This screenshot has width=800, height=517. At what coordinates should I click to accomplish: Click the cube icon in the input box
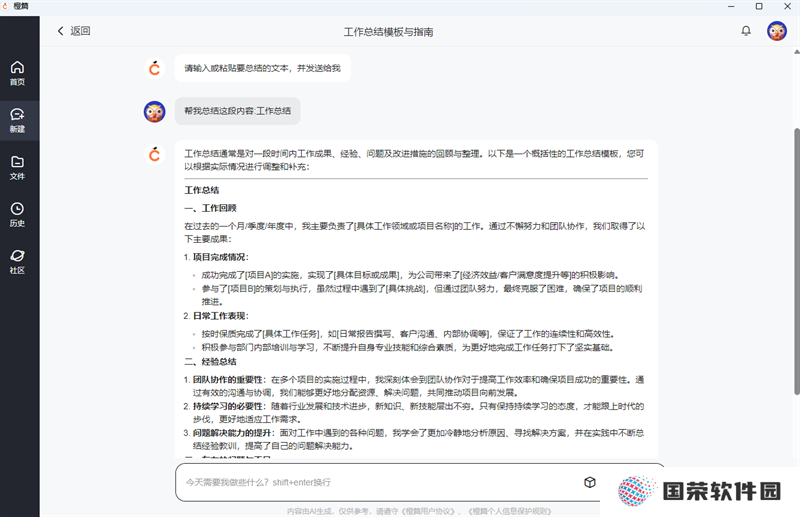pyautogui.click(x=590, y=482)
